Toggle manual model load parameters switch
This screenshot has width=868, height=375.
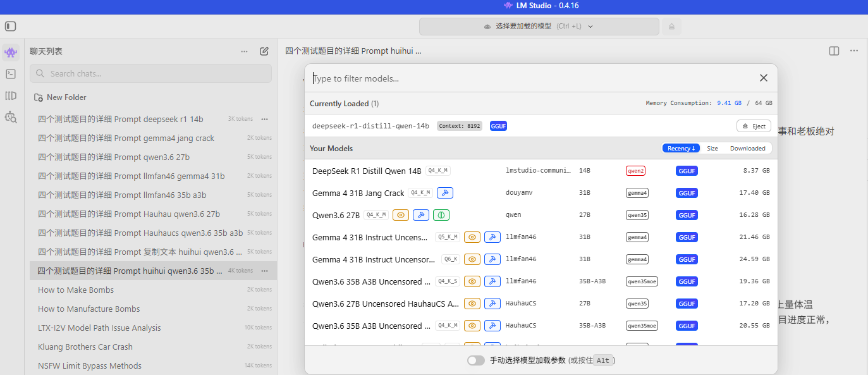point(476,360)
